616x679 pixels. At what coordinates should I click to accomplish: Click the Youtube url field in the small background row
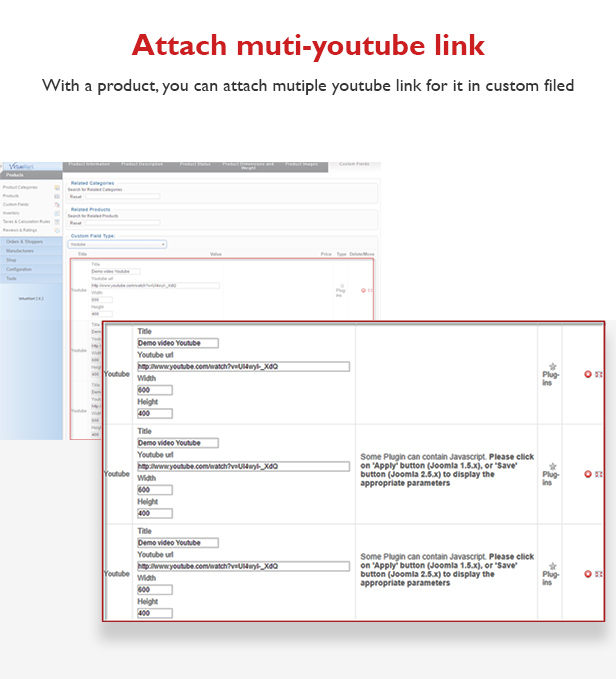point(155,286)
